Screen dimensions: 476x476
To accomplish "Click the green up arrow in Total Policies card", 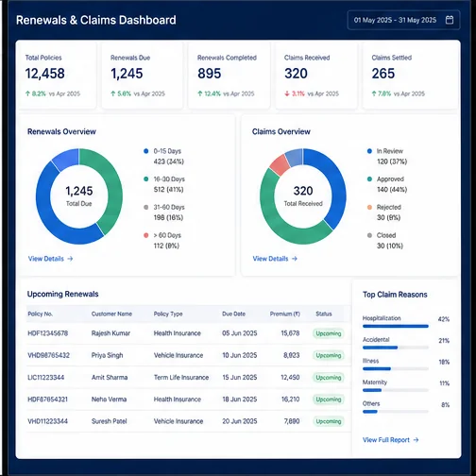I will (x=27, y=93).
